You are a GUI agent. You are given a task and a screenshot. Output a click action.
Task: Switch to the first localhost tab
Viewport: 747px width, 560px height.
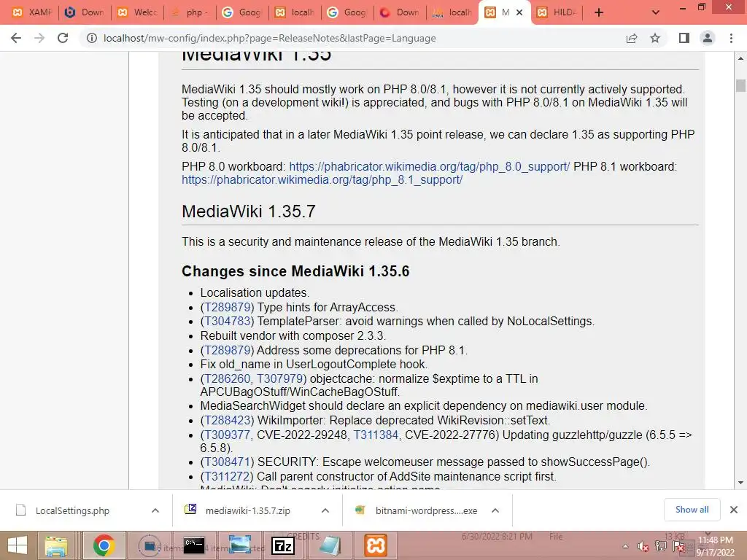[295, 12]
